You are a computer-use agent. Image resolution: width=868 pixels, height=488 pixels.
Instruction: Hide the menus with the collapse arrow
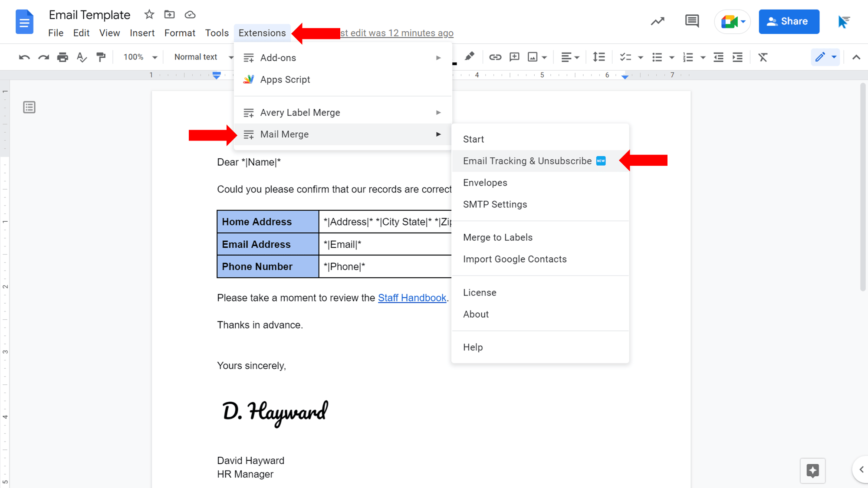[856, 57]
